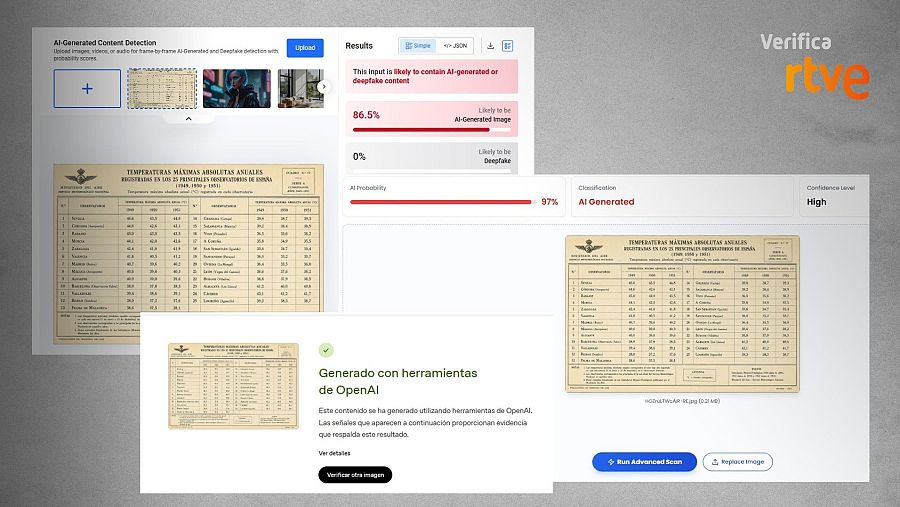Click the 'Generado con herramientas de OpenAI' heading

click(x=398, y=381)
